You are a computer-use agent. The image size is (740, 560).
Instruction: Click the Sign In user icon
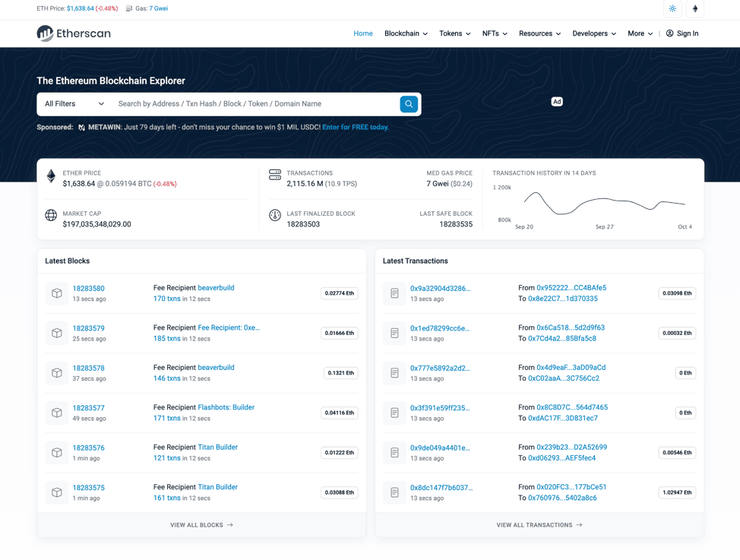pyautogui.click(x=669, y=33)
